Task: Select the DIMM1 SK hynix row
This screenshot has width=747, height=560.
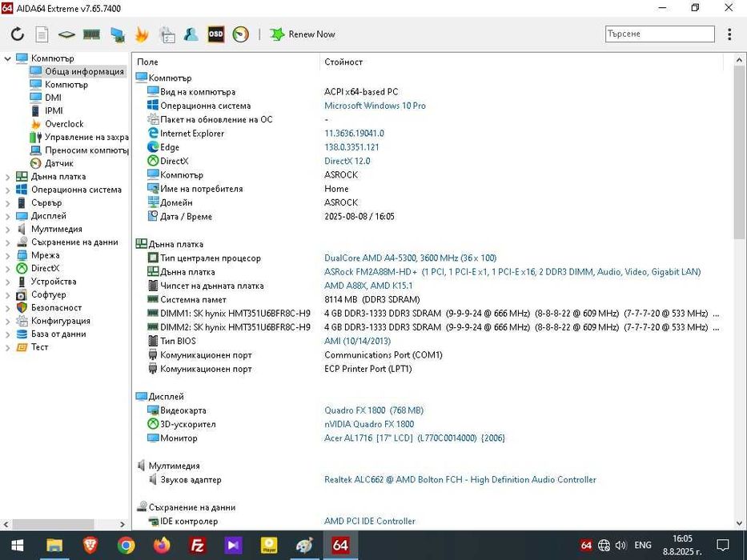Action: pos(432,314)
